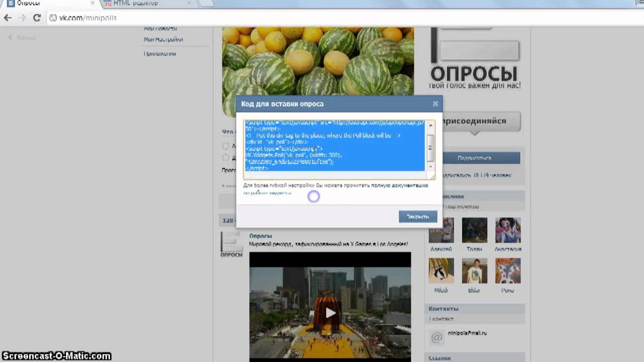Open Mikeli's profile photo

click(x=441, y=271)
